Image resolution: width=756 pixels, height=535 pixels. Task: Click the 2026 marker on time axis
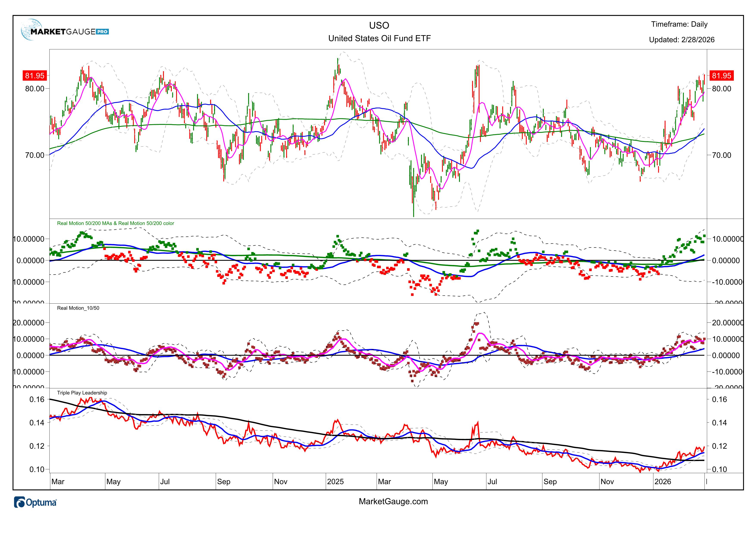[662, 482]
